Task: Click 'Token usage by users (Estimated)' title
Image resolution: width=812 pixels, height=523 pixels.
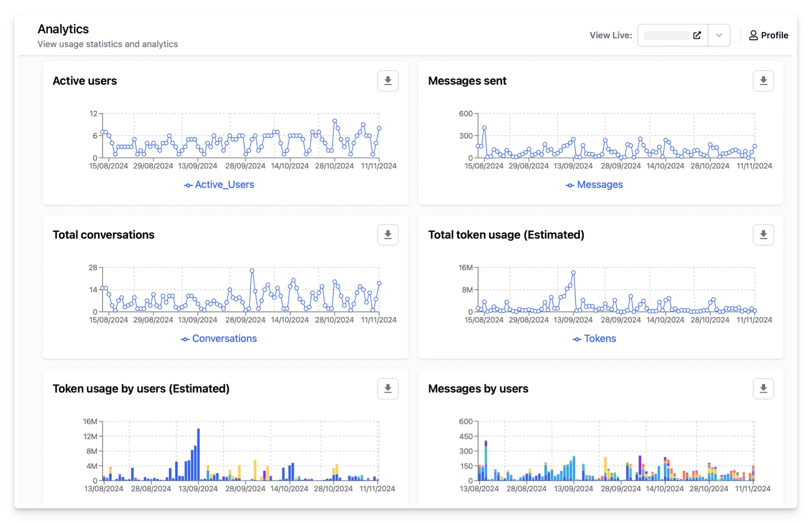Action: click(141, 389)
